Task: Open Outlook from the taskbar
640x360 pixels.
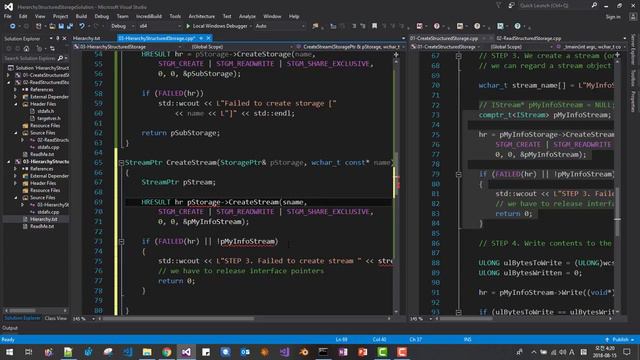Action: point(245,352)
